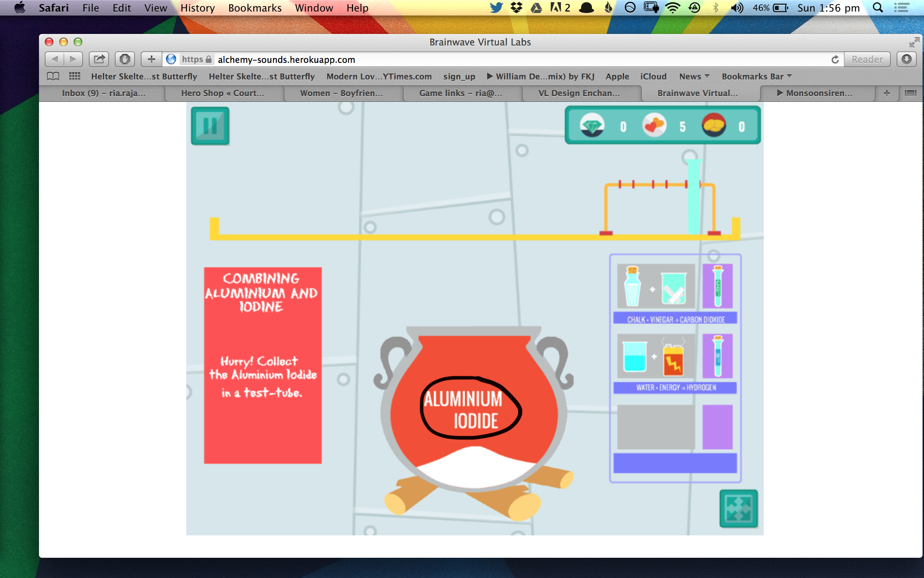Switch to VL Design Enchan tab
The height and width of the screenshot is (578, 924).
(579, 93)
